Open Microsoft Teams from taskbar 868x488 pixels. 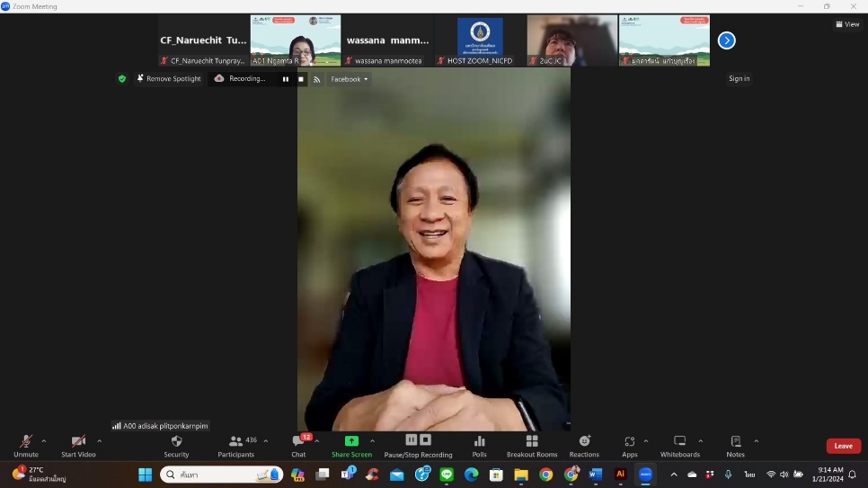348,475
